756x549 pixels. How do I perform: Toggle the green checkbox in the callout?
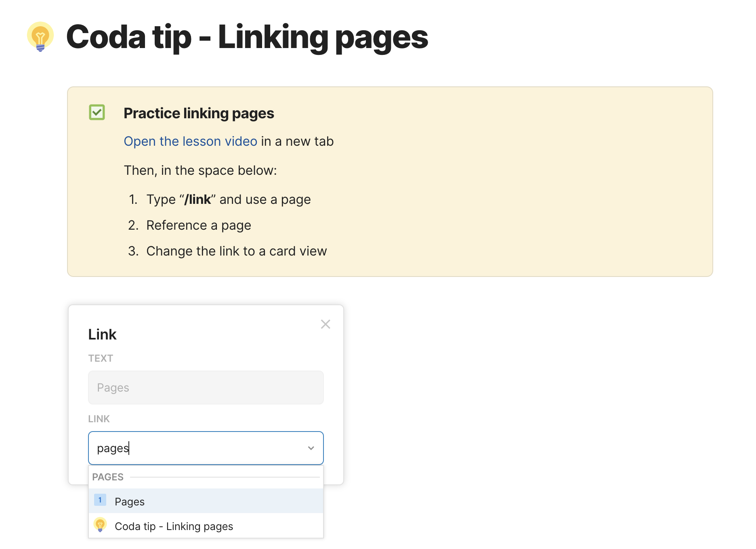tap(97, 112)
